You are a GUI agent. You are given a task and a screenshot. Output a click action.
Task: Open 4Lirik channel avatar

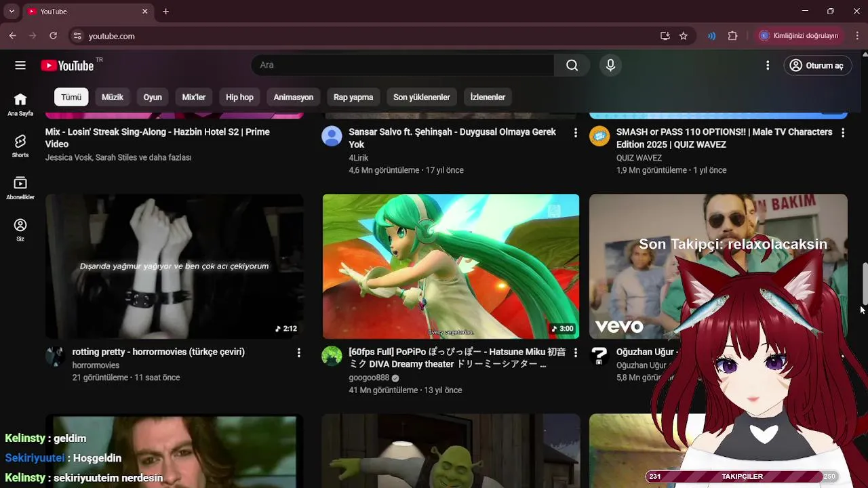(332, 136)
